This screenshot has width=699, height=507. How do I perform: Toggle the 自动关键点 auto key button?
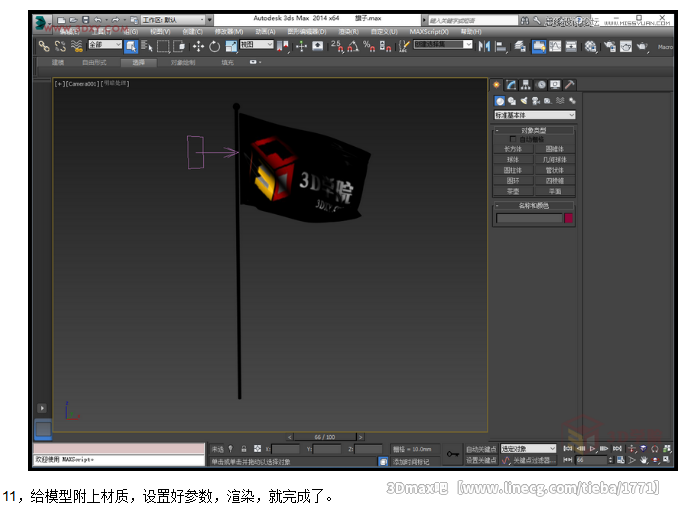(481, 449)
